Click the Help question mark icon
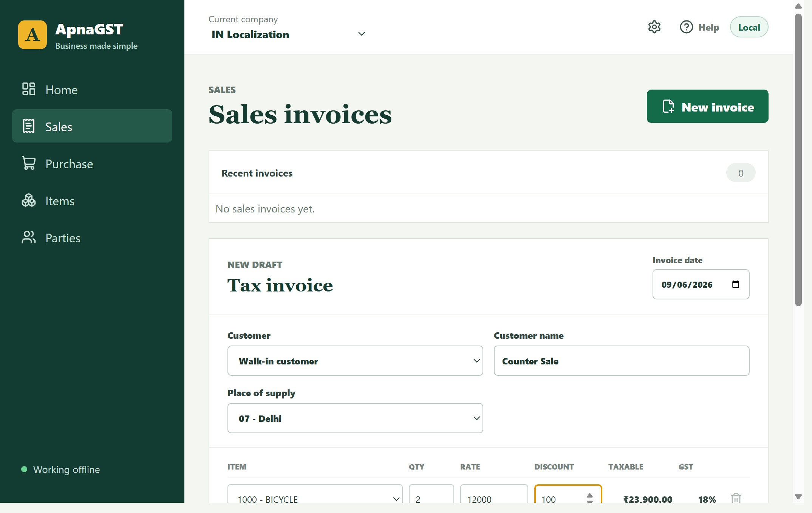Screen dimensions: 812x513 687,27
